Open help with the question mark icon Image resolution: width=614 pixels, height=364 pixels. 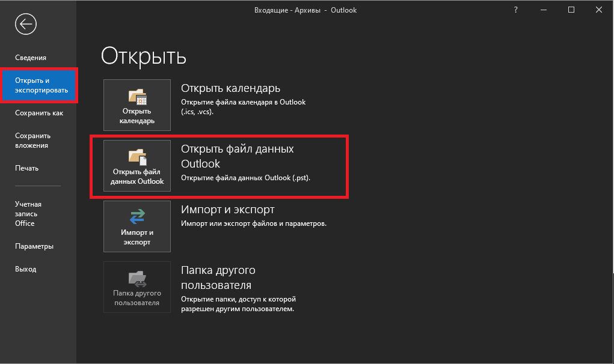pyautogui.click(x=515, y=10)
